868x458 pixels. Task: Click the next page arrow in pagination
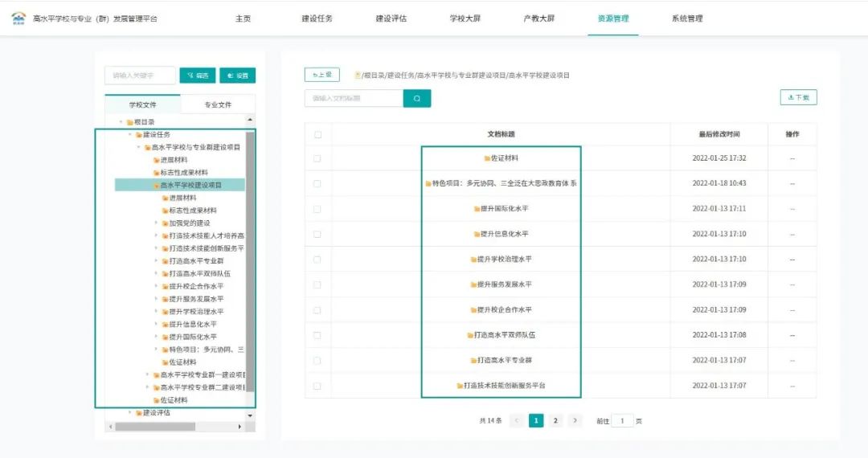[575, 421]
